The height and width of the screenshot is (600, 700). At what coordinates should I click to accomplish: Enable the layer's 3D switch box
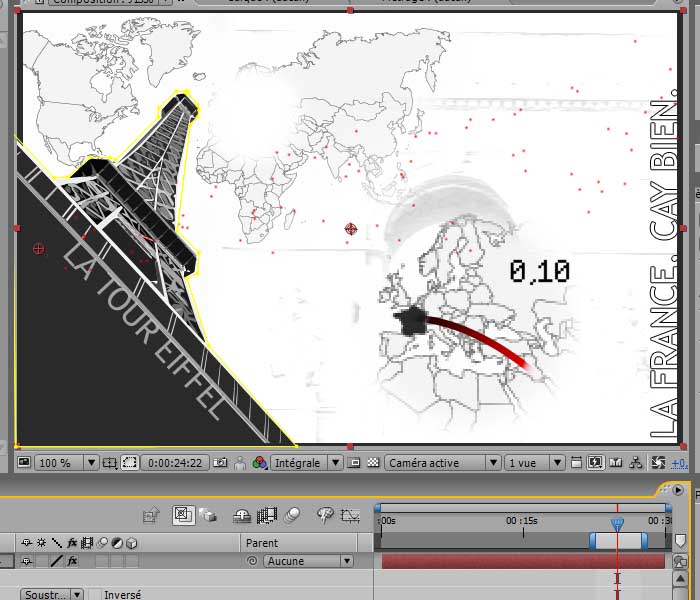click(x=132, y=561)
